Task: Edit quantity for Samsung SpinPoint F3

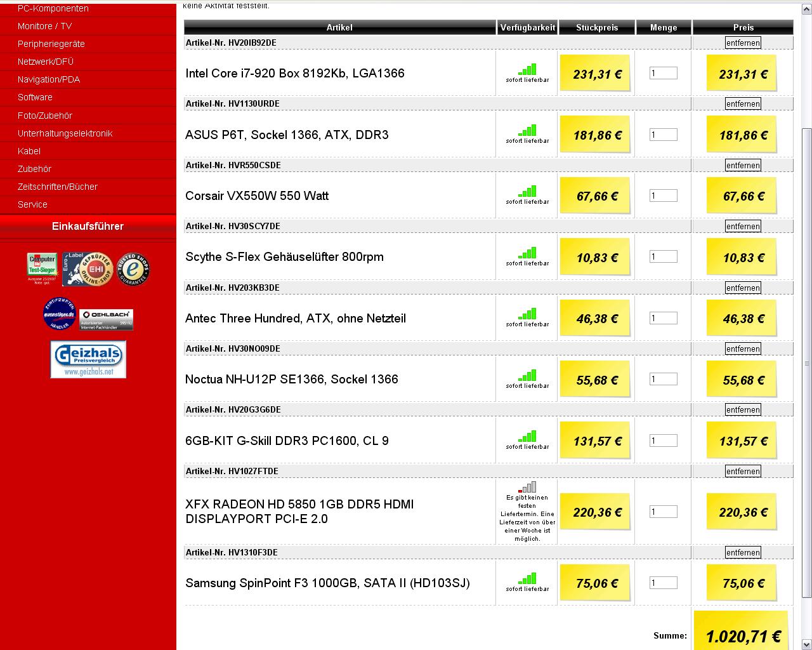Action: click(663, 583)
